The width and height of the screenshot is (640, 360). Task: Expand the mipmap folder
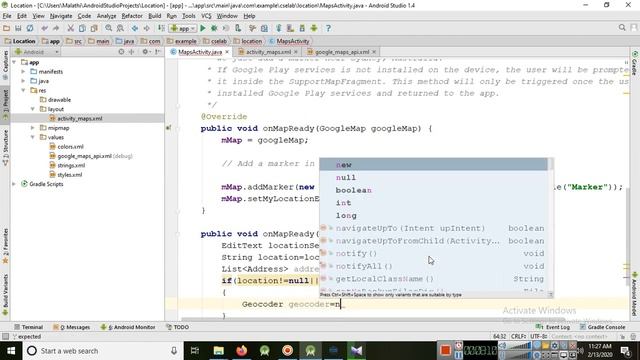point(33,128)
